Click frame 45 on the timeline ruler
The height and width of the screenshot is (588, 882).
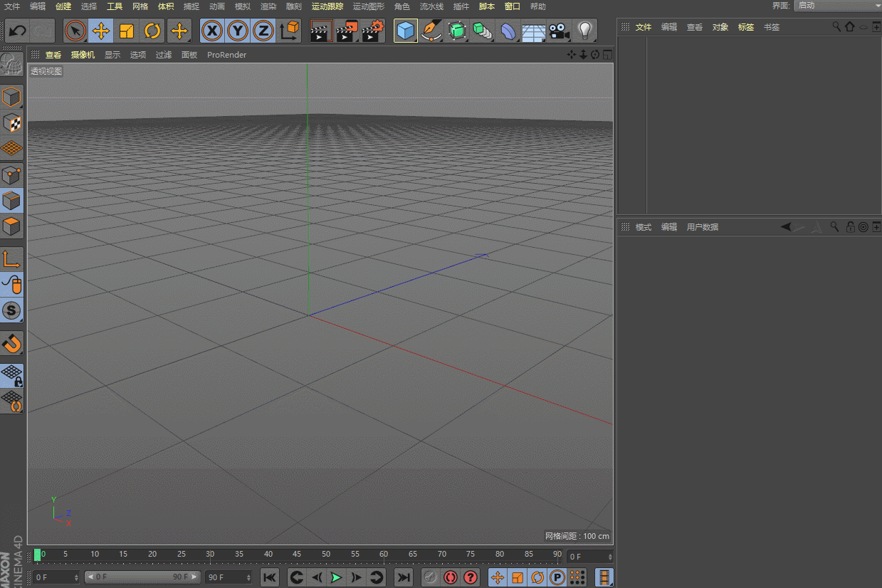(296, 555)
